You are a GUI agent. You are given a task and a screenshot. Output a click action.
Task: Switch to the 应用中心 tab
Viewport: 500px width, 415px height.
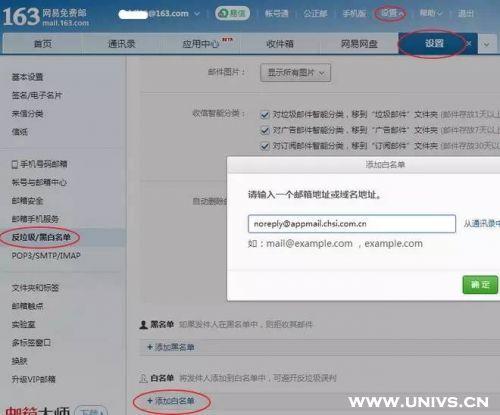tap(201, 44)
